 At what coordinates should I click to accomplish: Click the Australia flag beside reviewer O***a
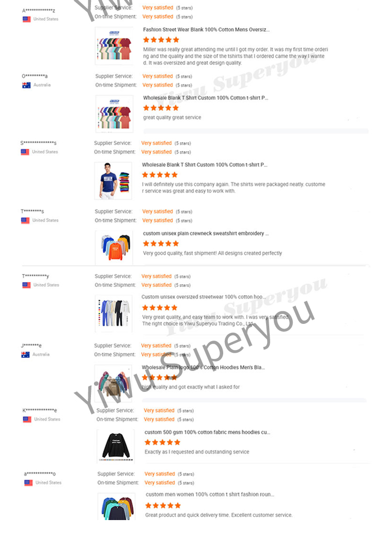(x=26, y=85)
